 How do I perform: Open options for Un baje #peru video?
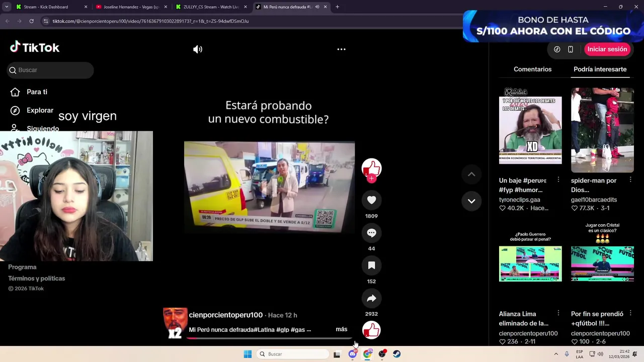558,180
